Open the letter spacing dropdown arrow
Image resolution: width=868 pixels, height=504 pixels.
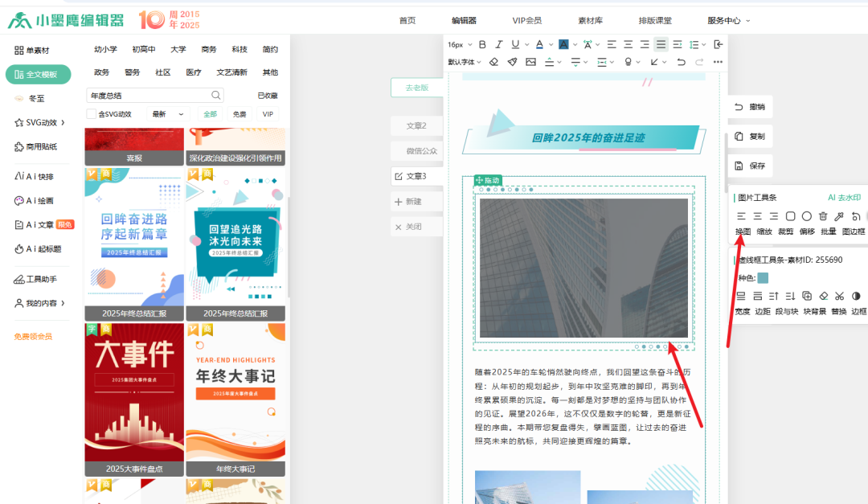(x=597, y=44)
